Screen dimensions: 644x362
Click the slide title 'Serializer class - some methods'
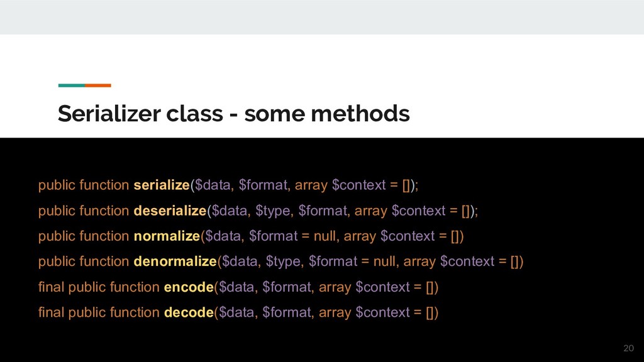coord(234,114)
